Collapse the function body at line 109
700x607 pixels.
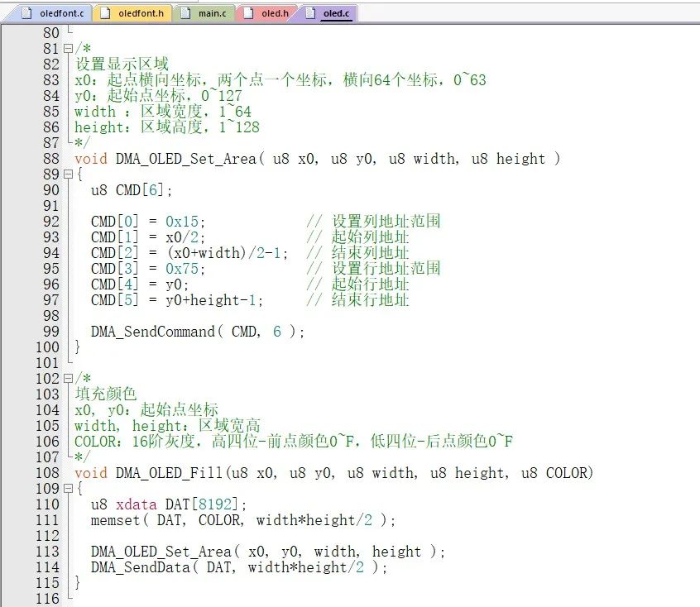(68, 488)
